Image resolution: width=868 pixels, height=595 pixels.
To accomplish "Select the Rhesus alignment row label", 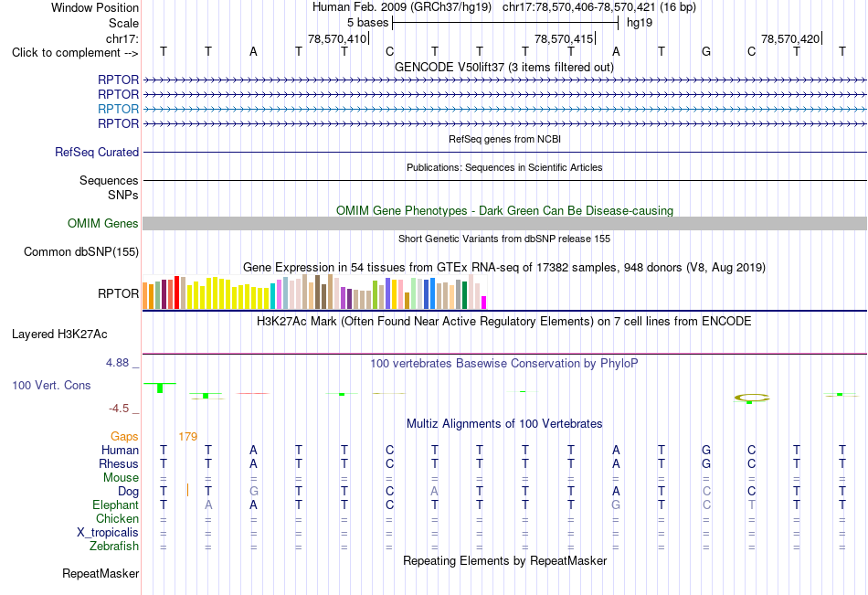I will click(119, 463).
